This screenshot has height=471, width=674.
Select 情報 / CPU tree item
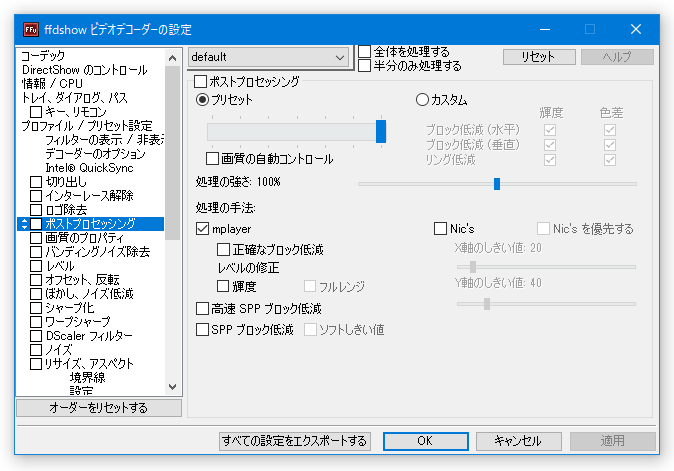(x=52, y=83)
